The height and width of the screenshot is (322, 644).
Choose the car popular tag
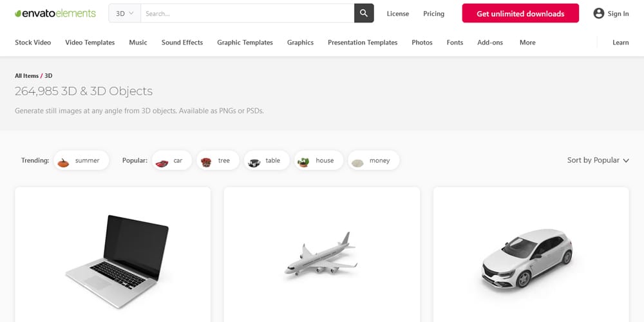(x=172, y=160)
